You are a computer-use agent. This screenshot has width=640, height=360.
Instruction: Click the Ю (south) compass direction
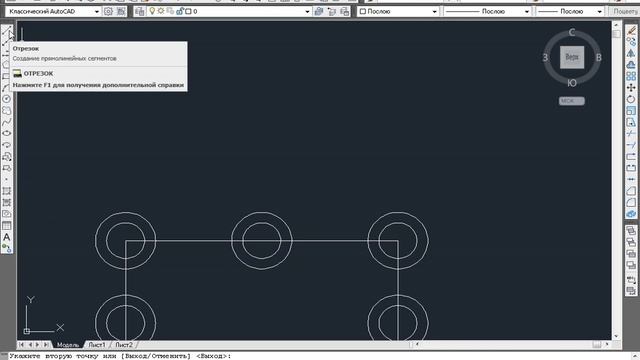click(572, 83)
